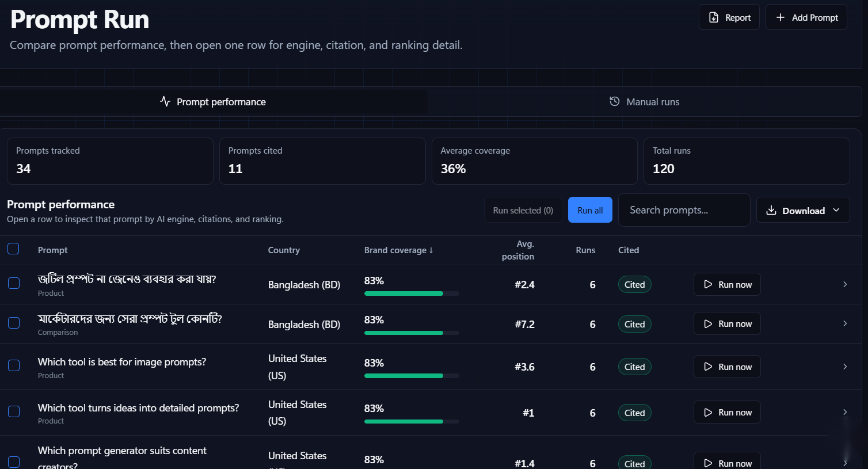
Task: Open the Manual runs tab
Action: pos(644,102)
